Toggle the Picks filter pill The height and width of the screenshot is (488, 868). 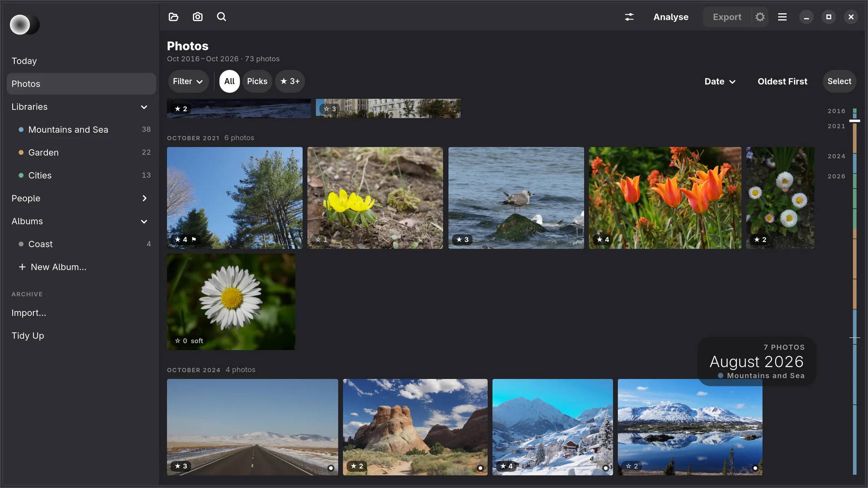pyautogui.click(x=257, y=81)
